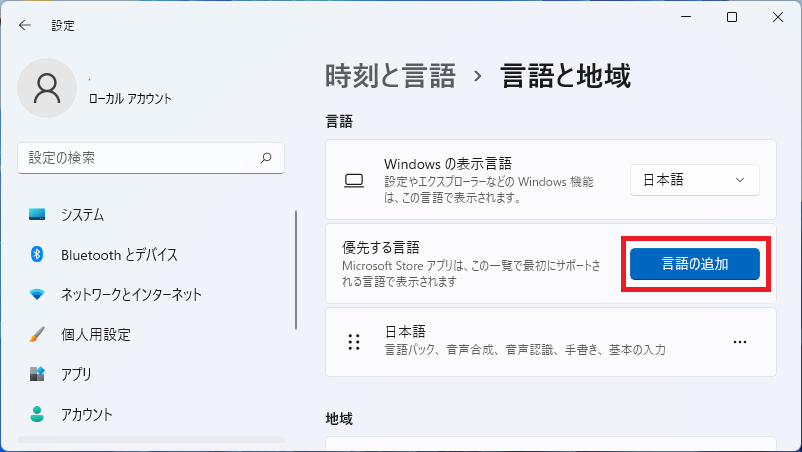
Task: Click the search magnifier icon
Action: [266, 158]
